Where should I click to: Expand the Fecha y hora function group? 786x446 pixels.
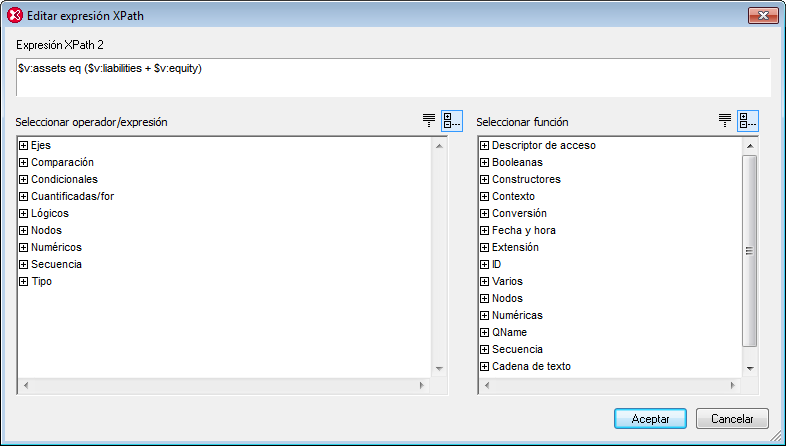(485, 231)
